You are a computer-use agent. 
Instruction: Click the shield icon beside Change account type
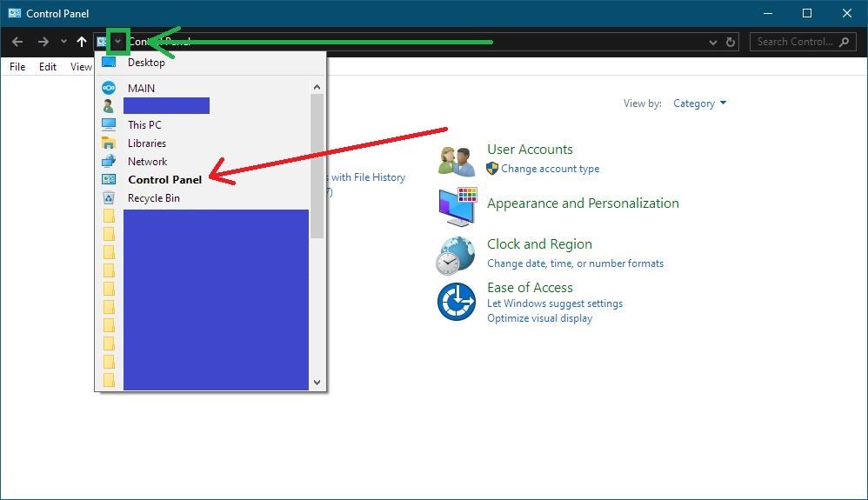coord(492,169)
